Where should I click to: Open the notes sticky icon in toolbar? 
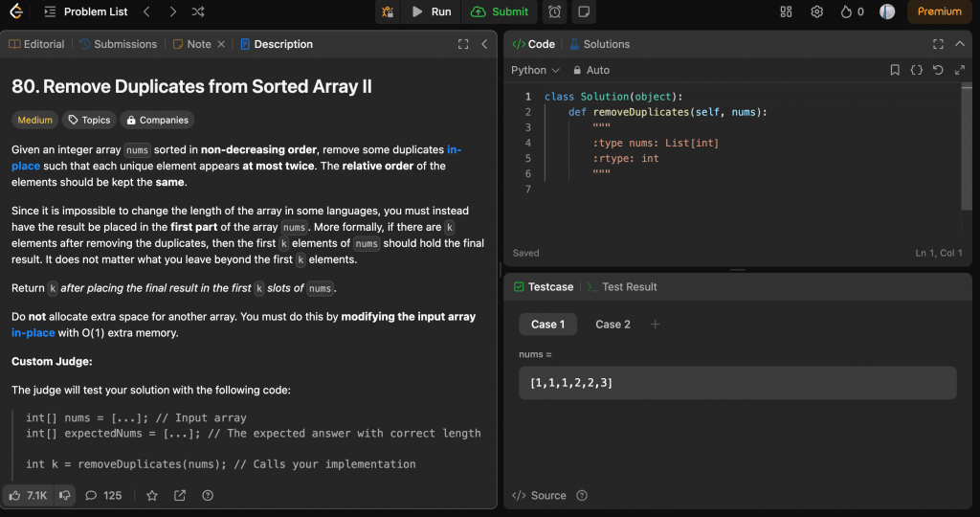[x=583, y=11]
